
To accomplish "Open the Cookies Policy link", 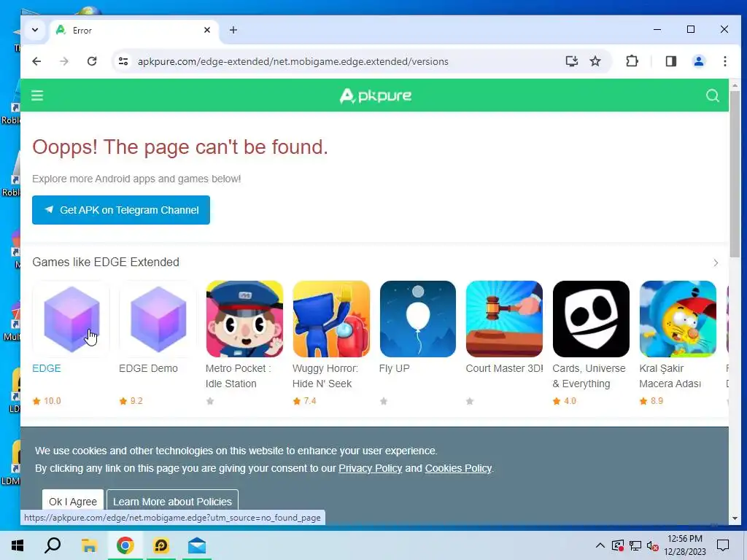I will click(x=458, y=469).
